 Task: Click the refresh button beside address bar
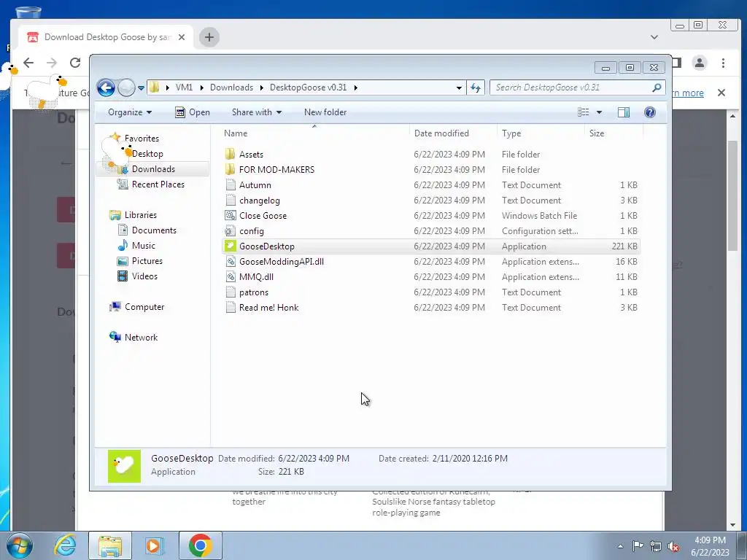pyautogui.click(x=476, y=87)
